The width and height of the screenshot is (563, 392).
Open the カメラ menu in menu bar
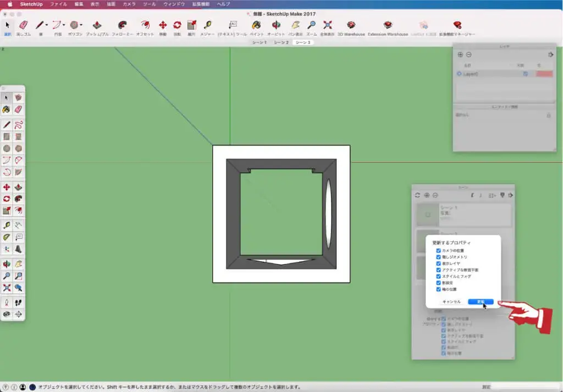click(129, 4)
